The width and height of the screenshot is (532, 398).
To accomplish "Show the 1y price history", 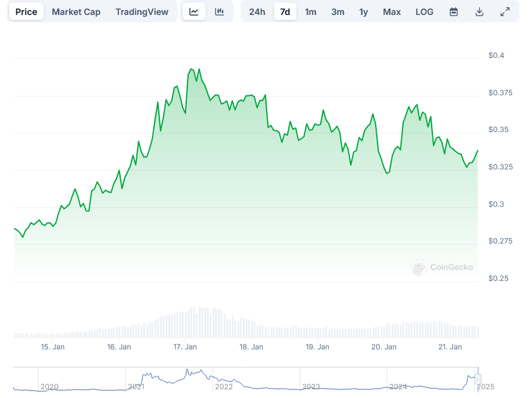I will point(364,12).
